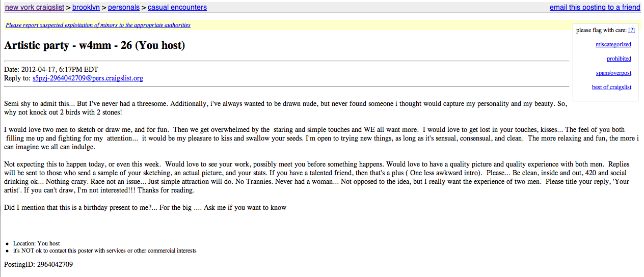Flag the posting as prohibited
644x277 pixels.
619,59
